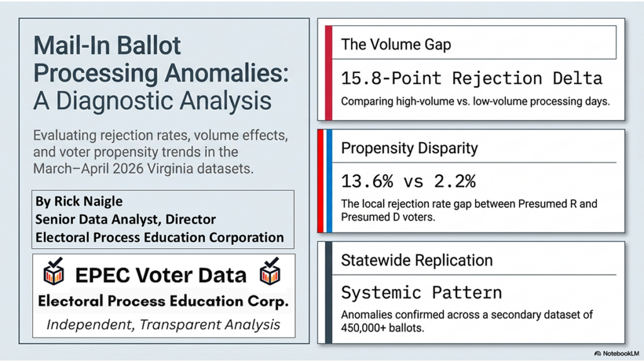Click the high-volume vs. low-volume description
Screen dimensions: 644x362
tap(475, 101)
